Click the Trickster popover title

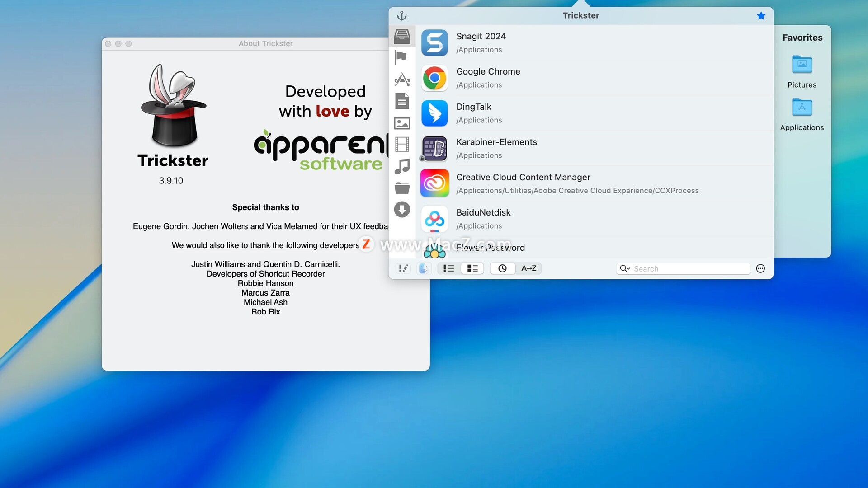point(581,15)
